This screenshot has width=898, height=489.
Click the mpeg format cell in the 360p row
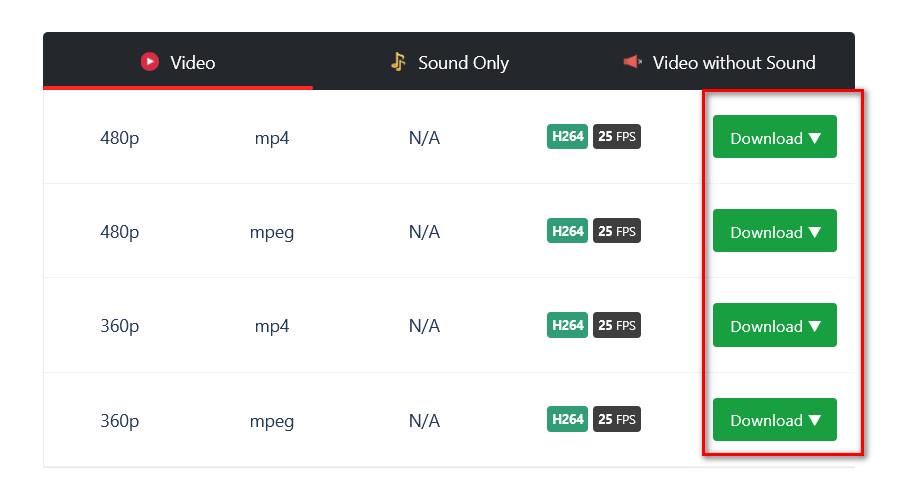(x=272, y=421)
